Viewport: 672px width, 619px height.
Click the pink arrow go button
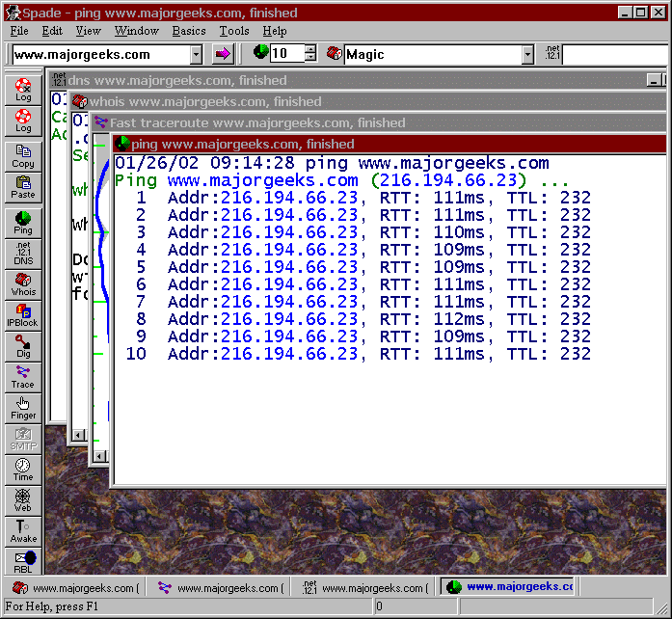223,54
